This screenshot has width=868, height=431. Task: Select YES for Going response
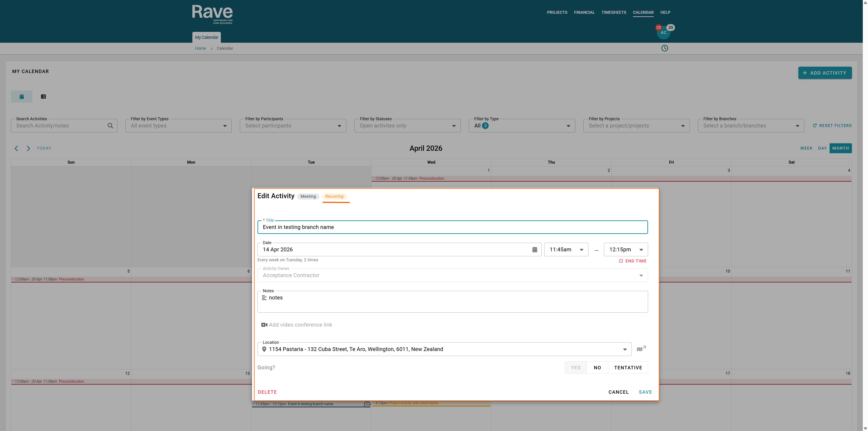(x=576, y=368)
